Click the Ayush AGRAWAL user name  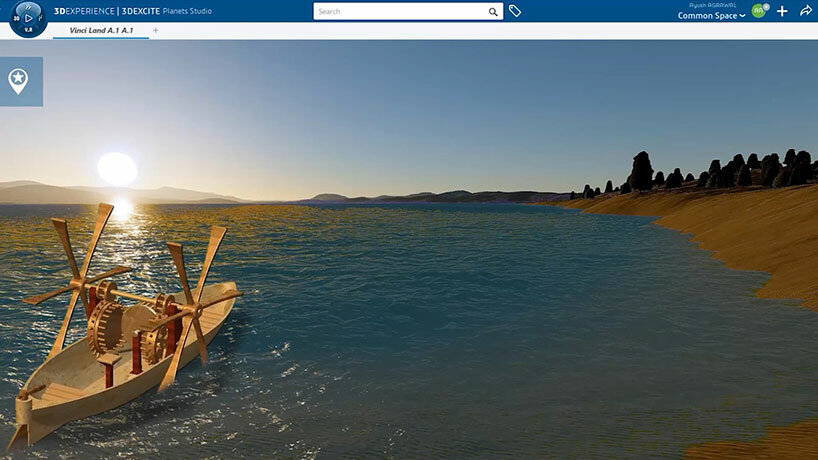(x=712, y=5)
